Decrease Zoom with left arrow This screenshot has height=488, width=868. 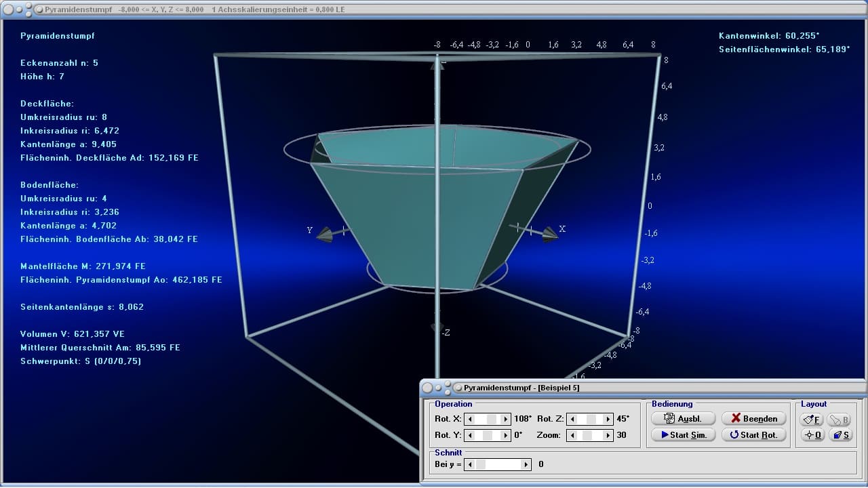(572, 435)
